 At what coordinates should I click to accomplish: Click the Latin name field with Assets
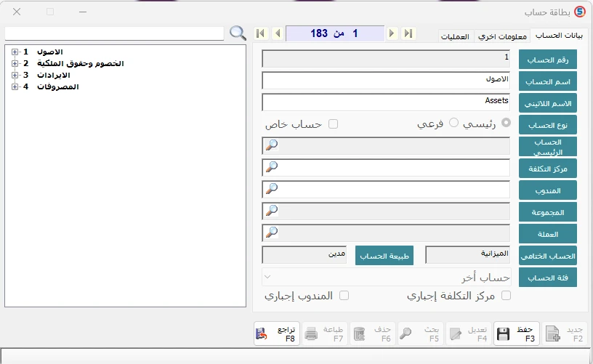386,102
